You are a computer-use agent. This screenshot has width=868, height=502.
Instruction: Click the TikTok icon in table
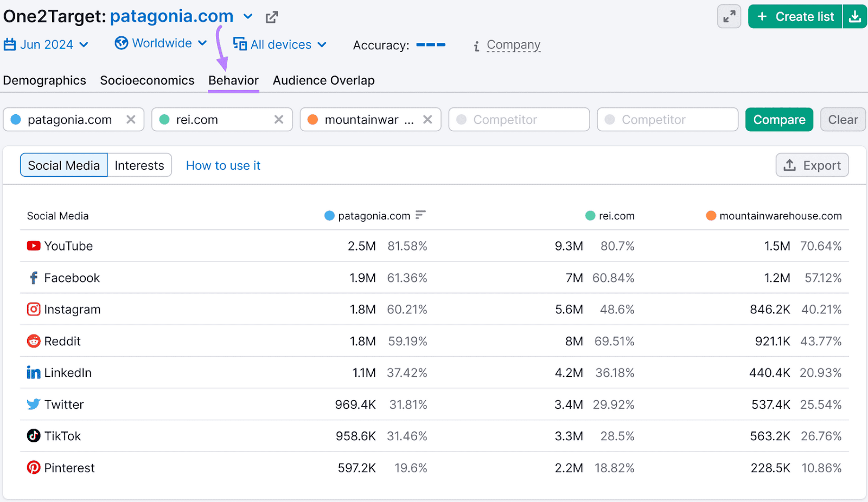click(x=34, y=436)
